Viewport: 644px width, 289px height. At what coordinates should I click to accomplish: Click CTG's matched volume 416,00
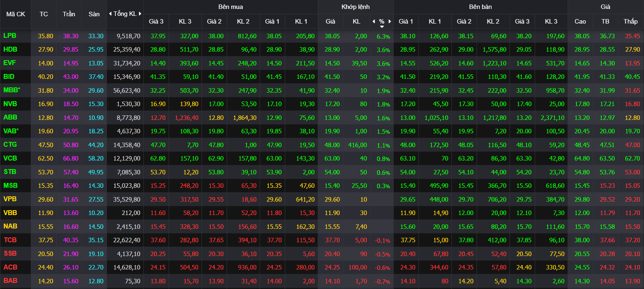point(358,145)
